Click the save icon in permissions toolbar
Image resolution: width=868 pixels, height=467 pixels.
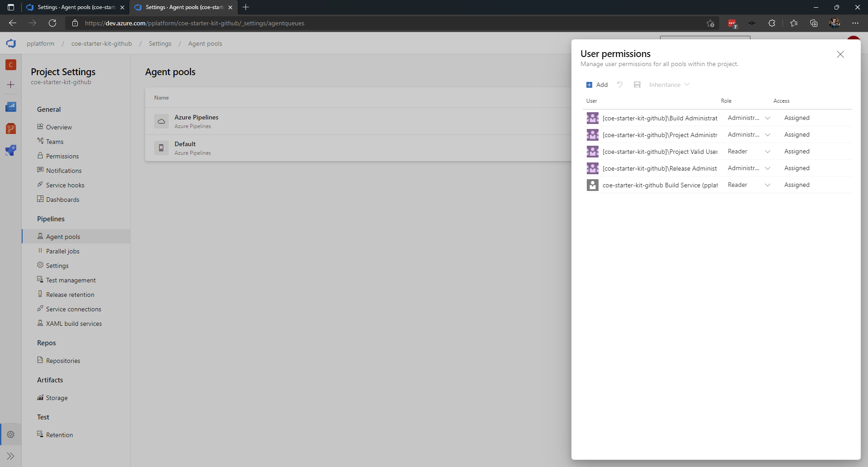point(637,85)
